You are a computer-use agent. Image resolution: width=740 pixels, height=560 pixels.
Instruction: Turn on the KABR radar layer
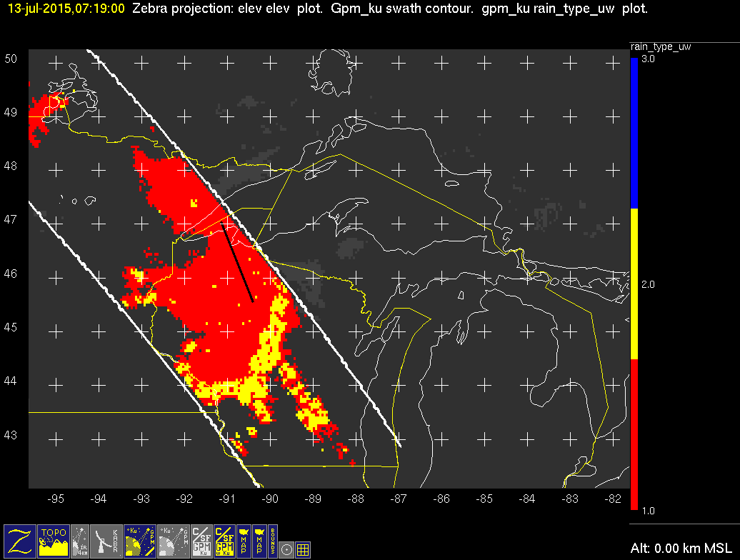tap(107, 541)
